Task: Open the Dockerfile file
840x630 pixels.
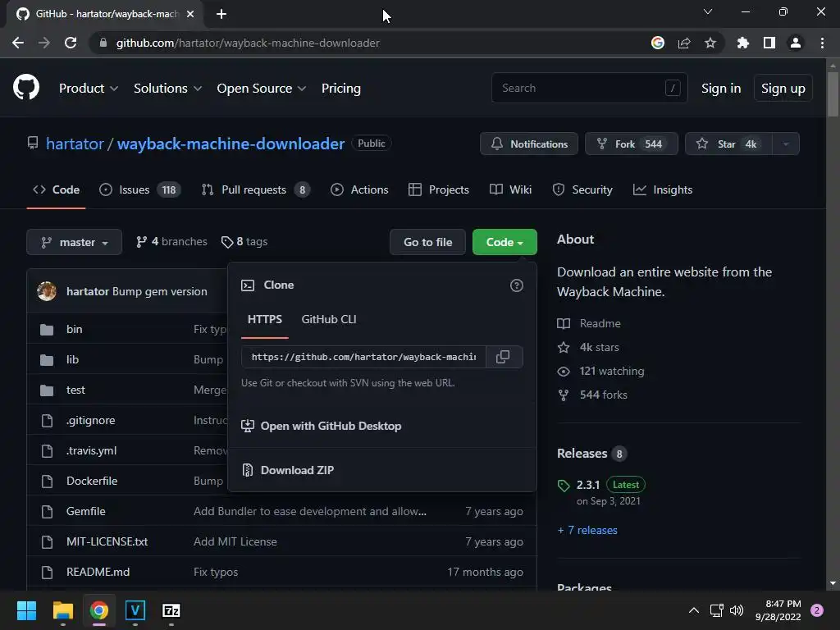Action: (x=92, y=481)
